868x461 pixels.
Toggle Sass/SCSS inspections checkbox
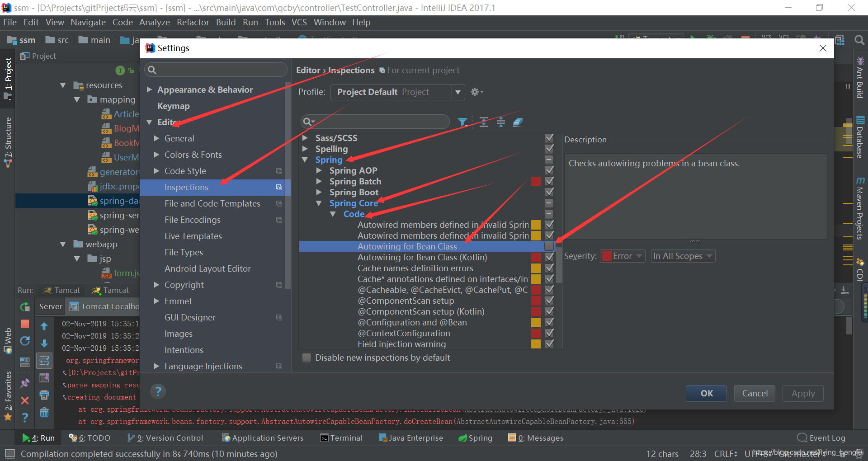point(549,138)
